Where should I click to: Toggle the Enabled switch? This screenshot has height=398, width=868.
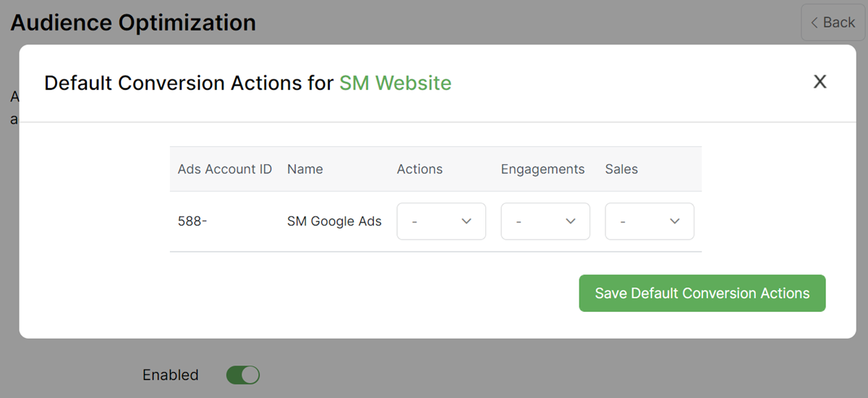[x=242, y=375]
